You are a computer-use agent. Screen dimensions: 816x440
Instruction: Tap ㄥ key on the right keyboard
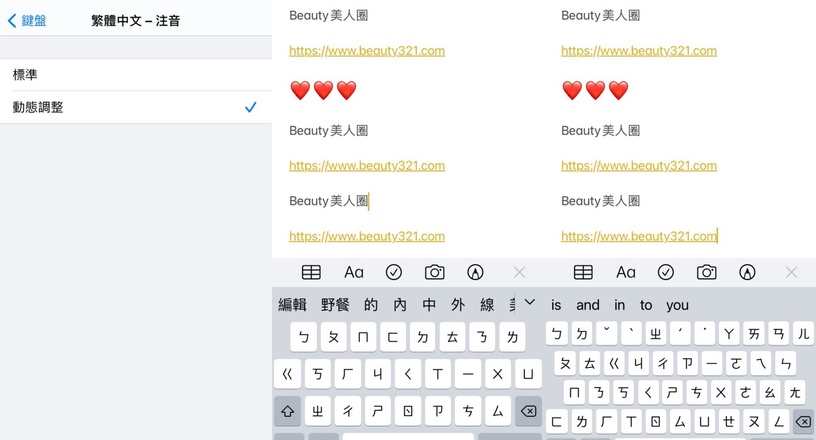(779, 421)
